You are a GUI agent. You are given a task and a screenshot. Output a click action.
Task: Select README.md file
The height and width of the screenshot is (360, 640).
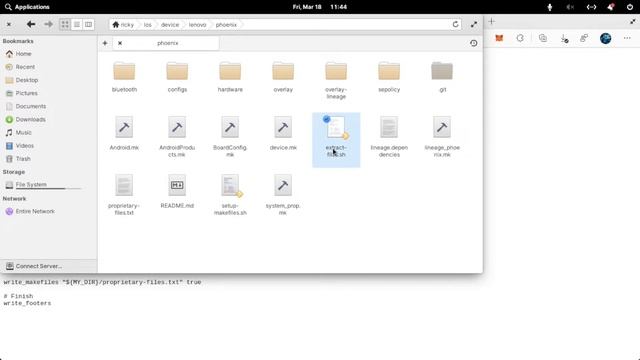(177, 192)
